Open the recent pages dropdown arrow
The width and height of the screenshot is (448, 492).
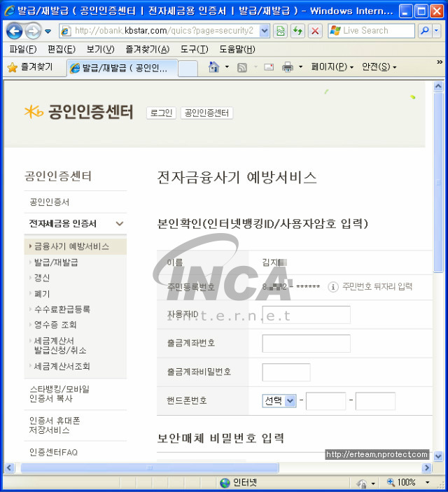click(x=48, y=31)
